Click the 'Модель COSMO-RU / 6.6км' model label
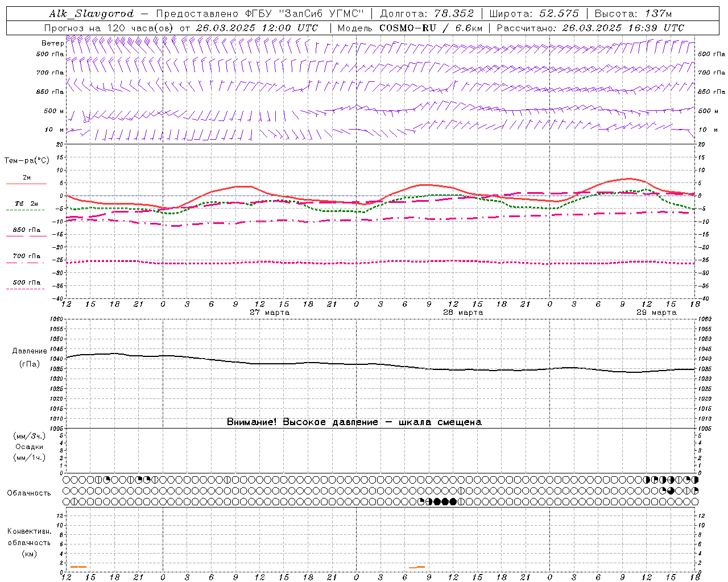Image resolution: width=728 pixels, height=582 pixels. pyautogui.click(x=410, y=28)
